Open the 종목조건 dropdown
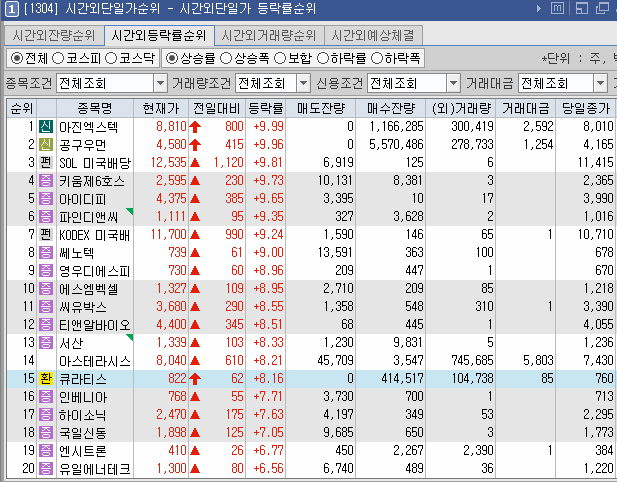The height and width of the screenshot is (482, 617). pyautogui.click(x=160, y=83)
